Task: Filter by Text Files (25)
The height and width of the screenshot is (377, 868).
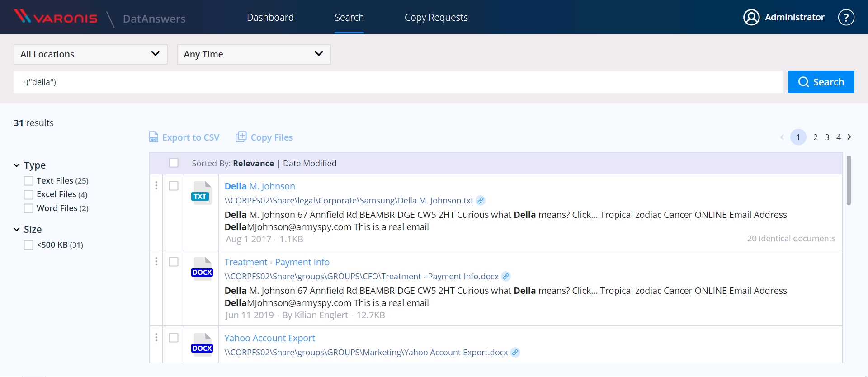Action: coord(28,181)
